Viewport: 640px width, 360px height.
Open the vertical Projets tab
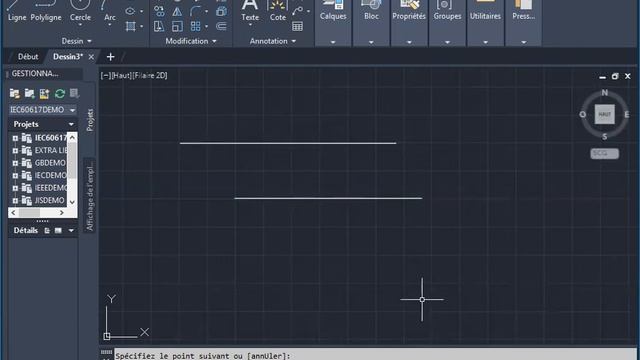click(90, 120)
